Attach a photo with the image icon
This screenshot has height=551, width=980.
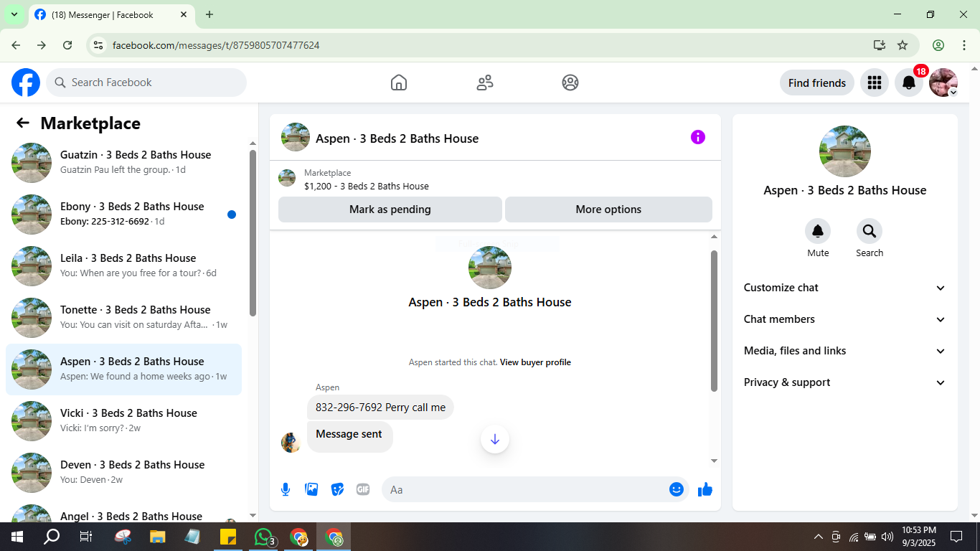[311, 489]
